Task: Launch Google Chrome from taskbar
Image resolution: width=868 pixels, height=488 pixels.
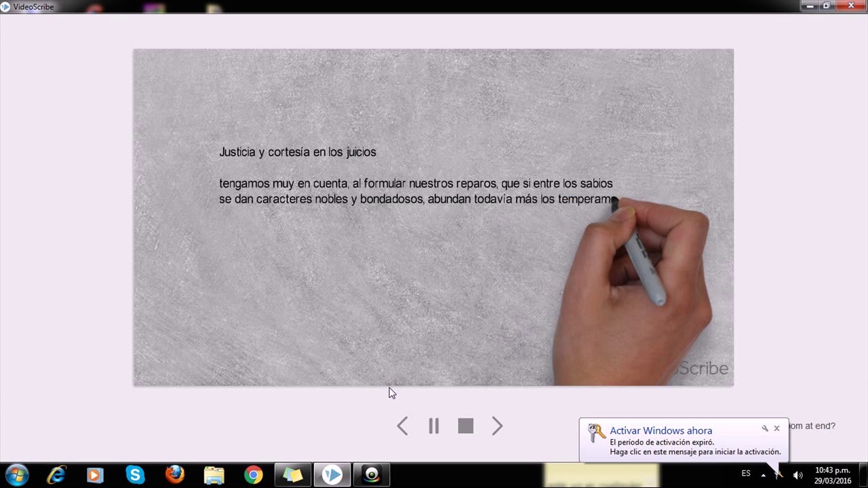Action: [x=254, y=475]
